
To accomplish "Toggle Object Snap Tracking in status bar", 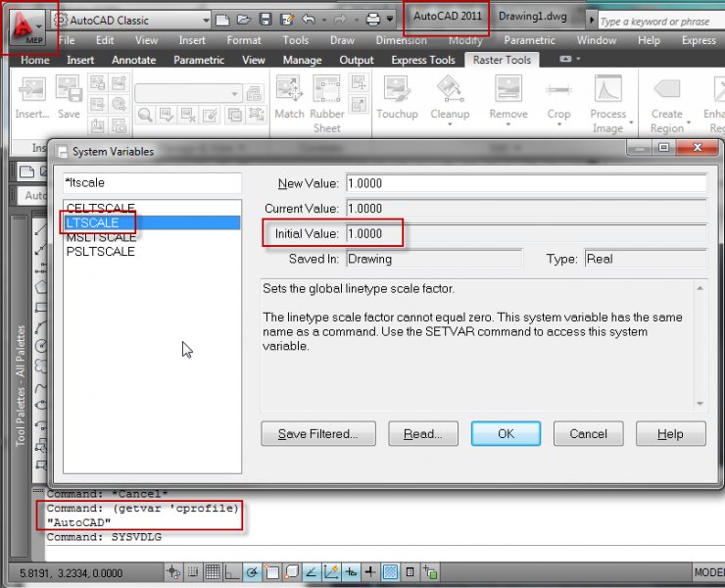I will (x=312, y=572).
